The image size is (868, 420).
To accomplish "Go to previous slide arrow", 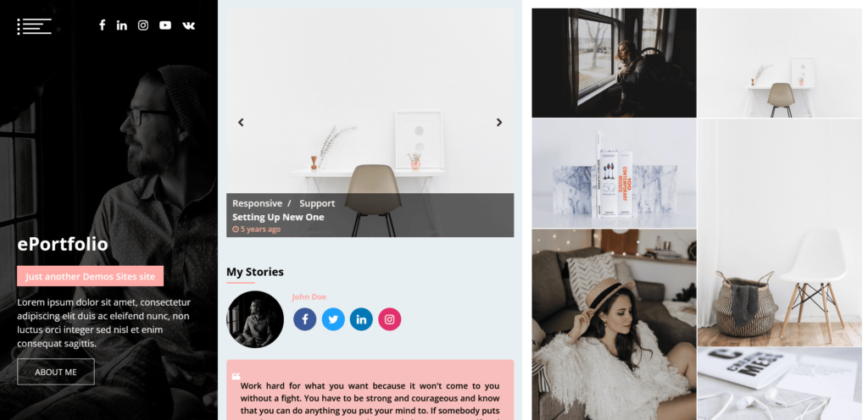I will [241, 123].
